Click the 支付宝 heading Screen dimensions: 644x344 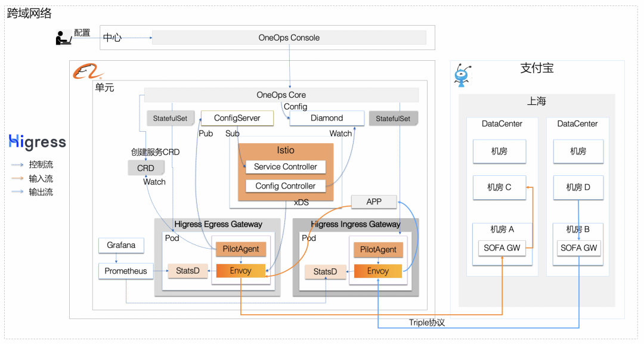[537, 68]
